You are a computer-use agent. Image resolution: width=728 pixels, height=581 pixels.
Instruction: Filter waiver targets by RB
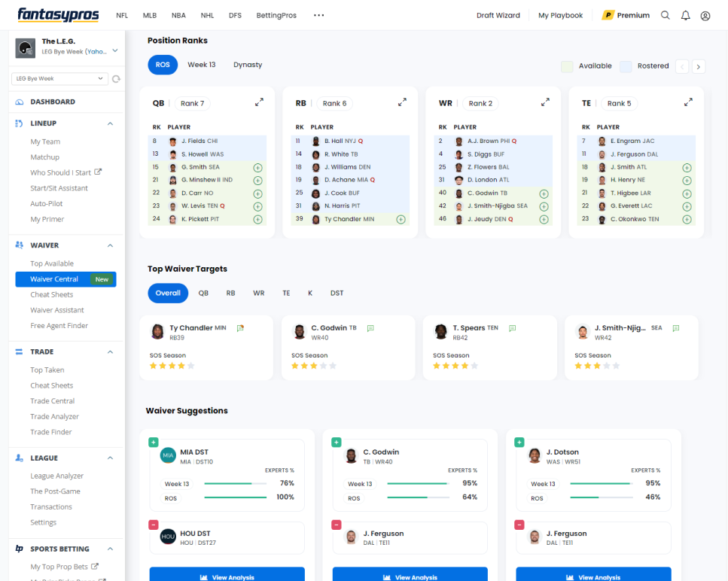tap(231, 293)
